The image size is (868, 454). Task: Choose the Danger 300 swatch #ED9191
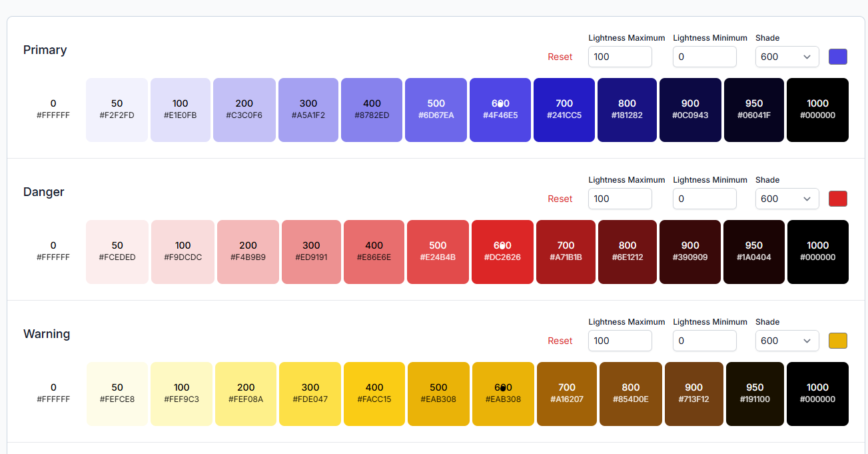pos(311,252)
